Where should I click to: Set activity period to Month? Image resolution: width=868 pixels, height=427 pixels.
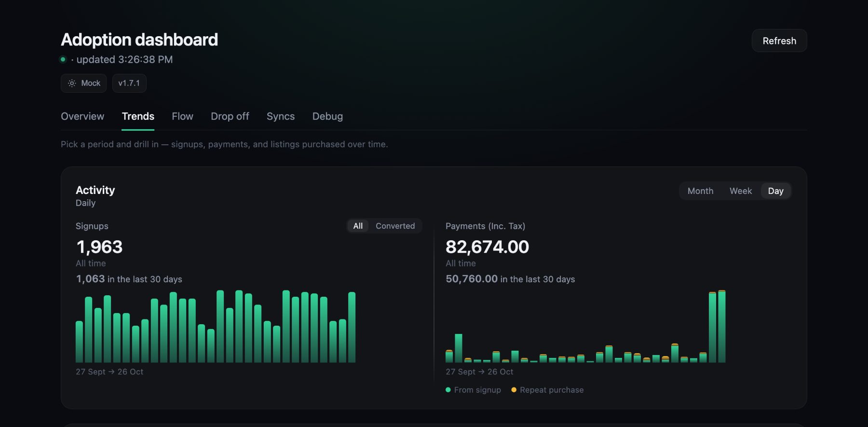[x=700, y=191]
